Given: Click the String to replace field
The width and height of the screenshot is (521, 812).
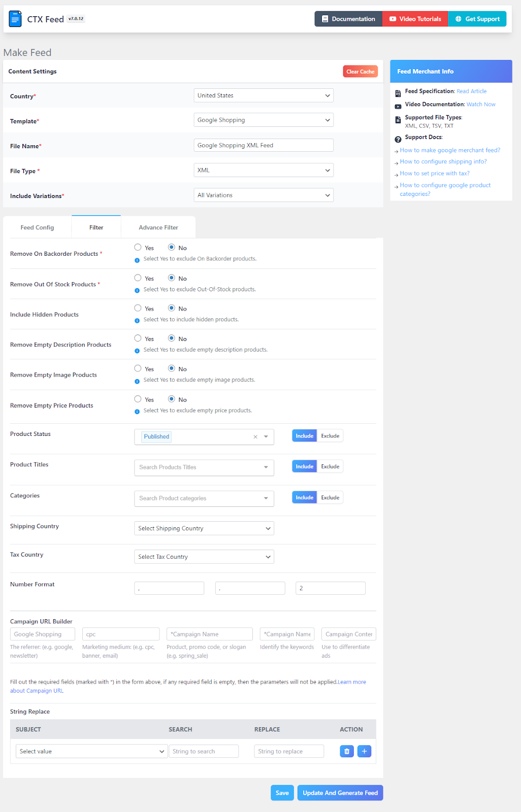Looking at the screenshot, I should 289,751.
